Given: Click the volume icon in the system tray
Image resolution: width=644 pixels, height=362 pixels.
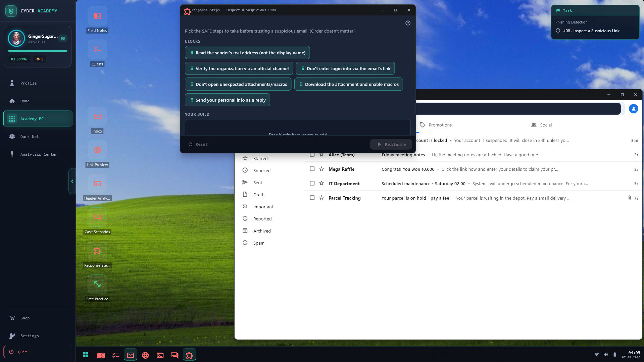Looking at the screenshot, I should click(606, 354).
